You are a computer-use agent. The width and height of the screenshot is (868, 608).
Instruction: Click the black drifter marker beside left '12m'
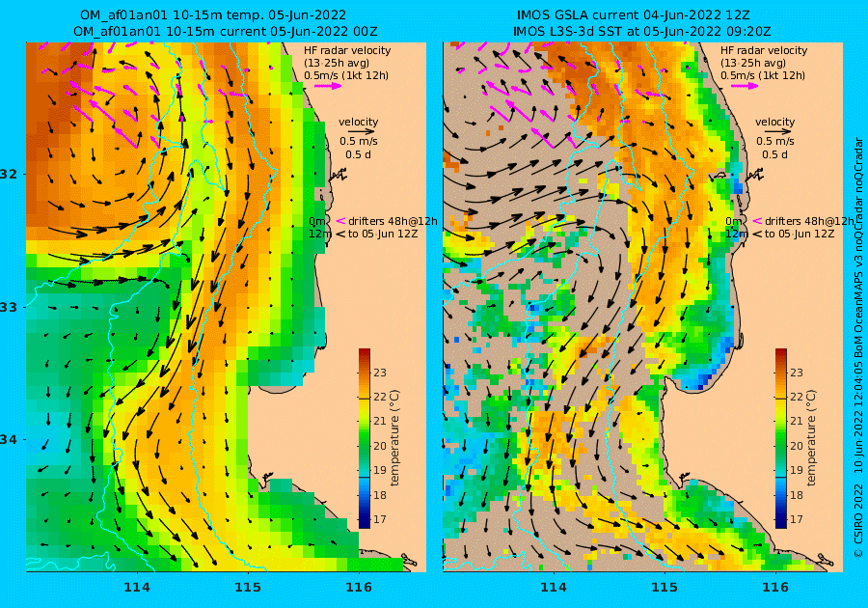click(340, 235)
